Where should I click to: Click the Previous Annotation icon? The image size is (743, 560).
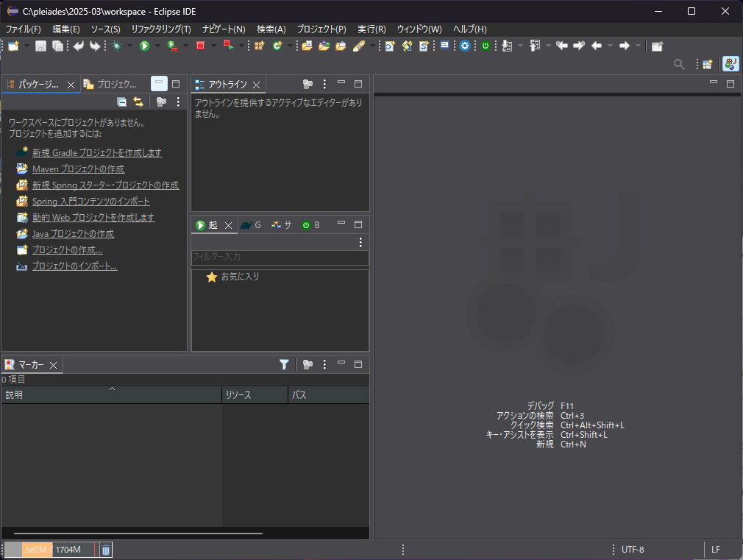click(535, 46)
